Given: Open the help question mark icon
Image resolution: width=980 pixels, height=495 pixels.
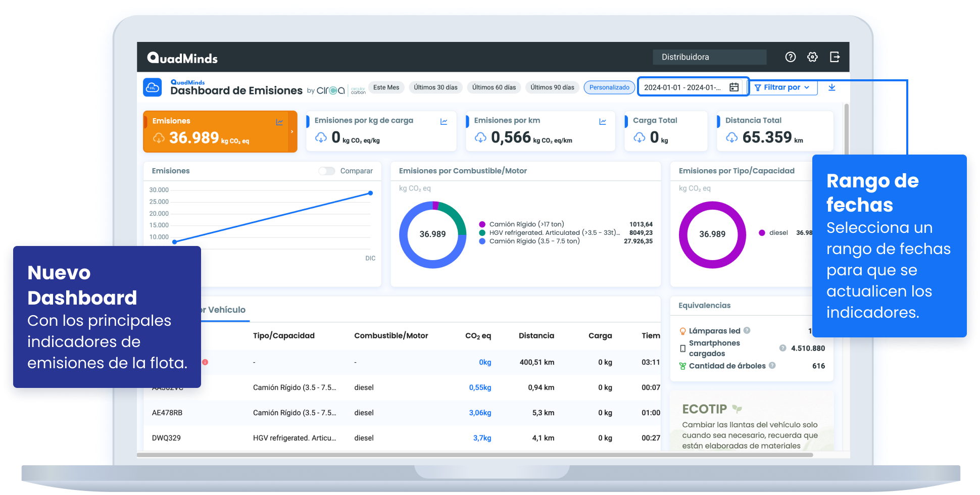Looking at the screenshot, I should (x=790, y=57).
